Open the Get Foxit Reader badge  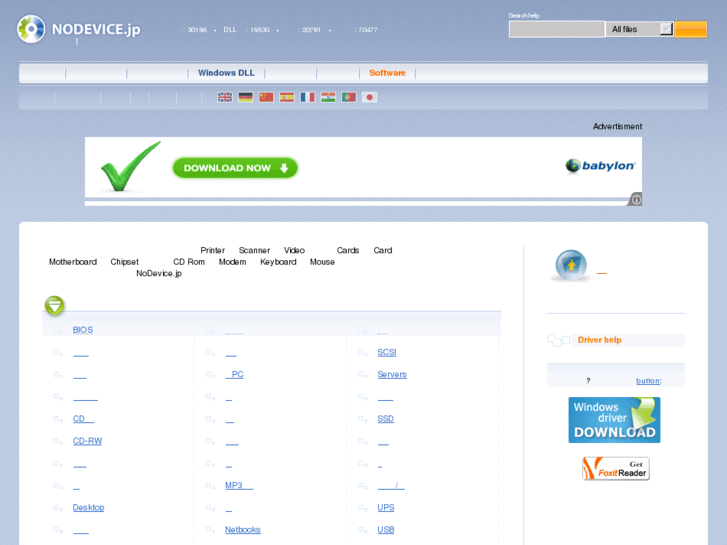click(x=616, y=468)
